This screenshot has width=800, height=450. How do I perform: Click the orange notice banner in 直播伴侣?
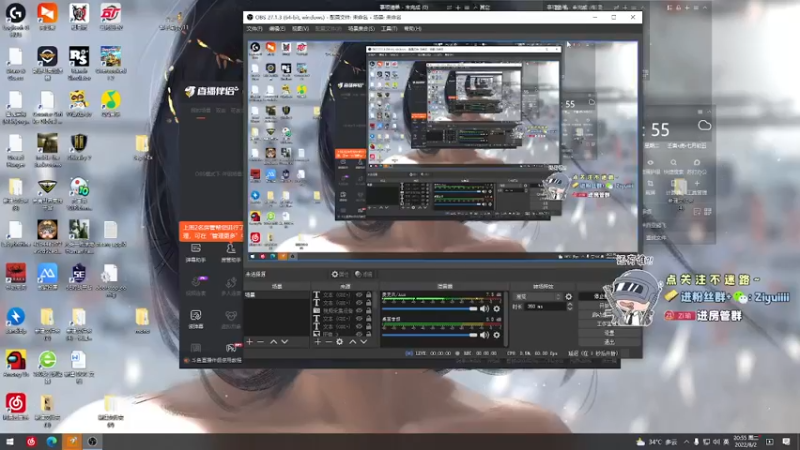(x=211, y=232)
